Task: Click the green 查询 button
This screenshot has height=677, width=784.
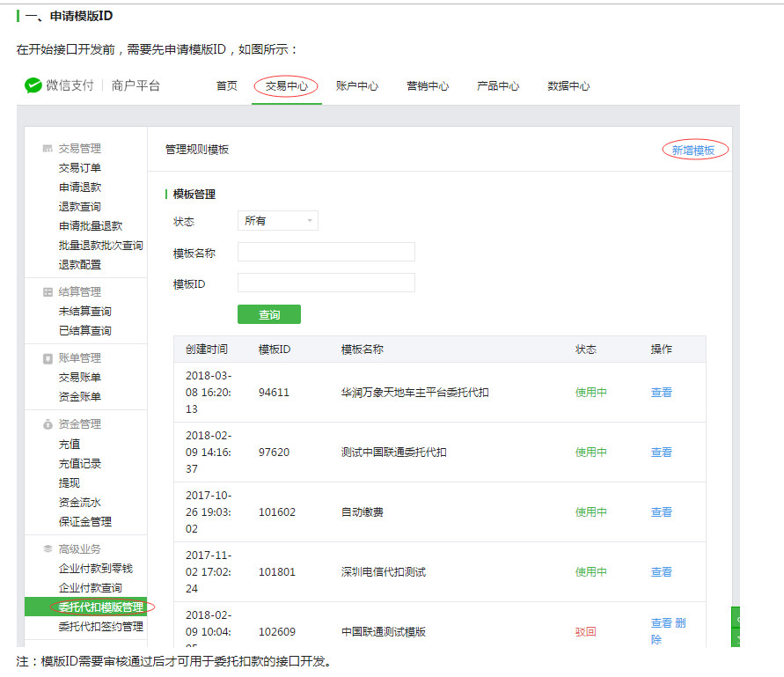Action: click(269, 314)
